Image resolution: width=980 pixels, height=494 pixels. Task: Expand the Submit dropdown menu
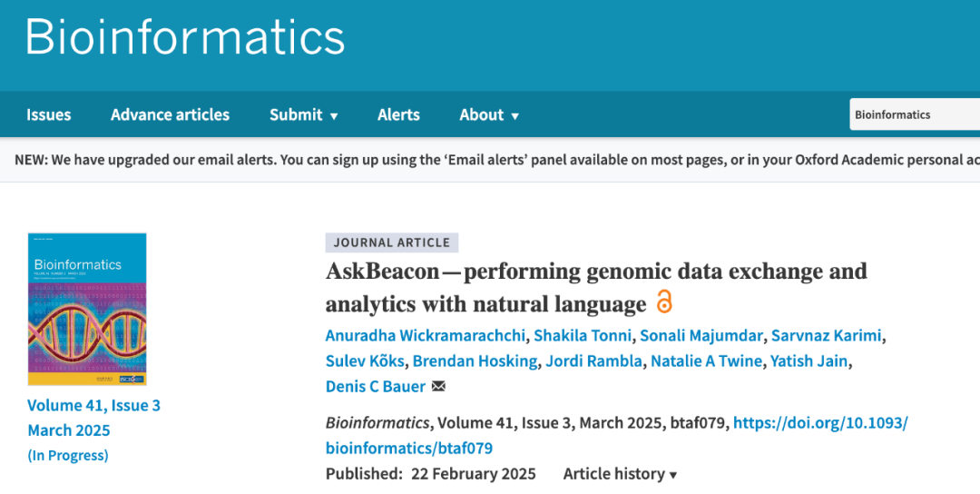[x=304, y=114]
